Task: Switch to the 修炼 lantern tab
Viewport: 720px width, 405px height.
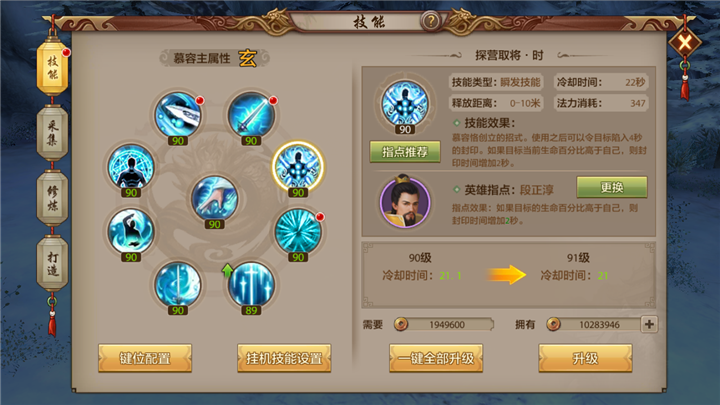Action: 52,198
